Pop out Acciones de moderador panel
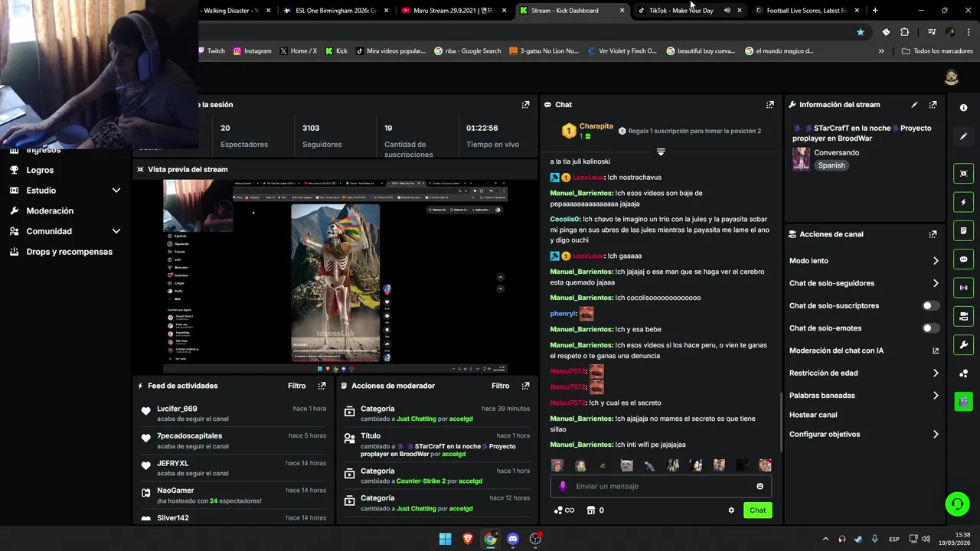 (x=525, y=386)
